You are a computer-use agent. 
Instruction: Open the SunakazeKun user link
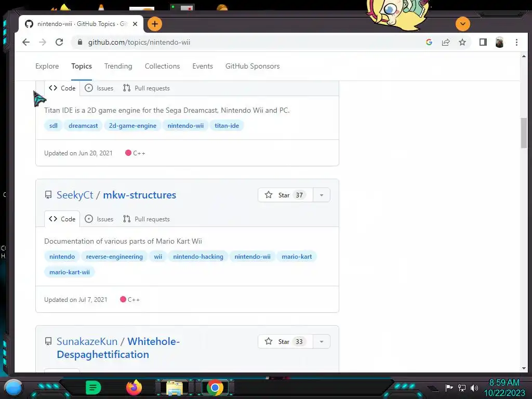point(87,342)
